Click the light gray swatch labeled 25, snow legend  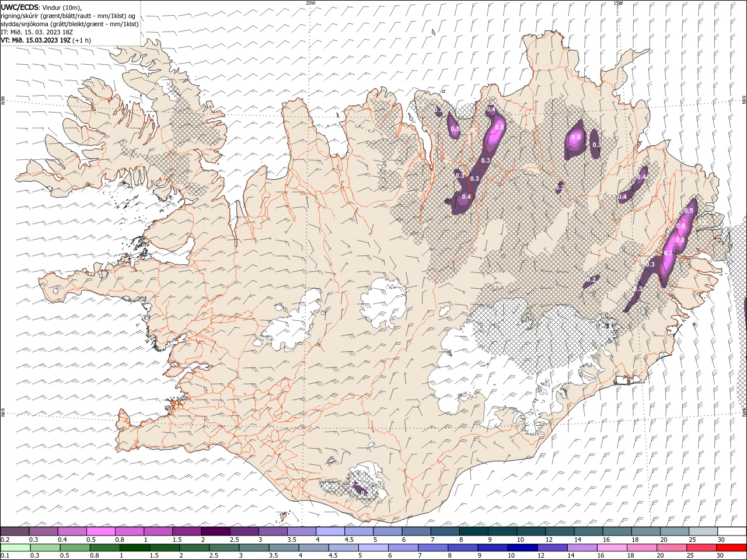(703, 531)
